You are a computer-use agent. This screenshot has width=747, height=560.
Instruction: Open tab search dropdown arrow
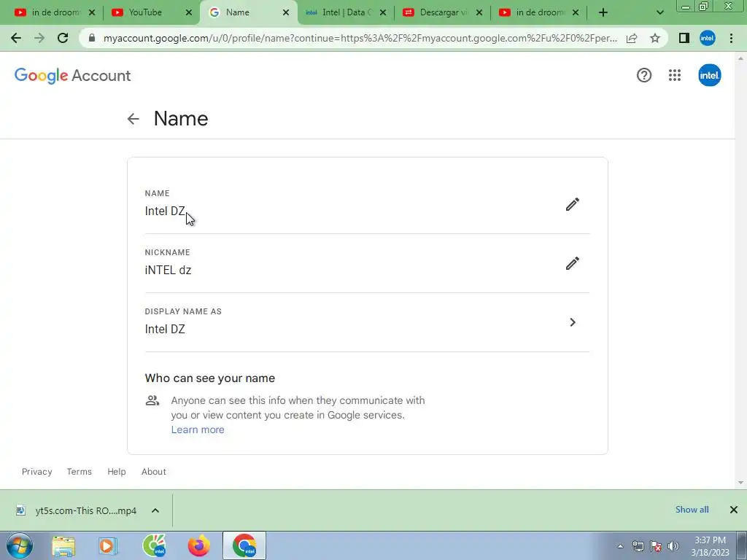tap(659, 12)
